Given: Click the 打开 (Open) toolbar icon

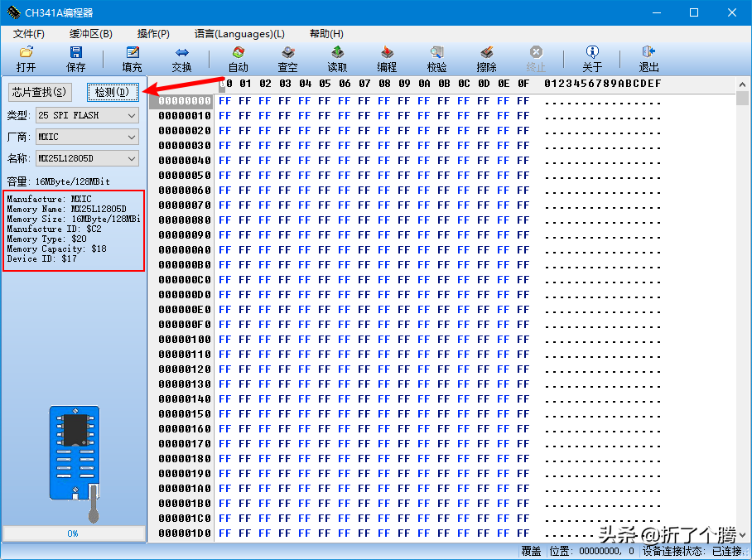Looking at the screenshot, I should (x=26, y=52).
